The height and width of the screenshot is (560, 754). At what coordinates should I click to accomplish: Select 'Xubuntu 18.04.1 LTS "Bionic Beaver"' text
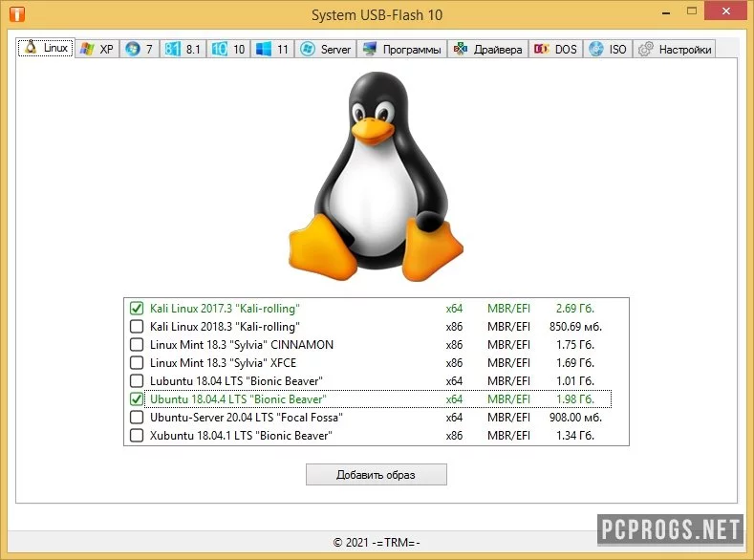(x=241, y=435)
